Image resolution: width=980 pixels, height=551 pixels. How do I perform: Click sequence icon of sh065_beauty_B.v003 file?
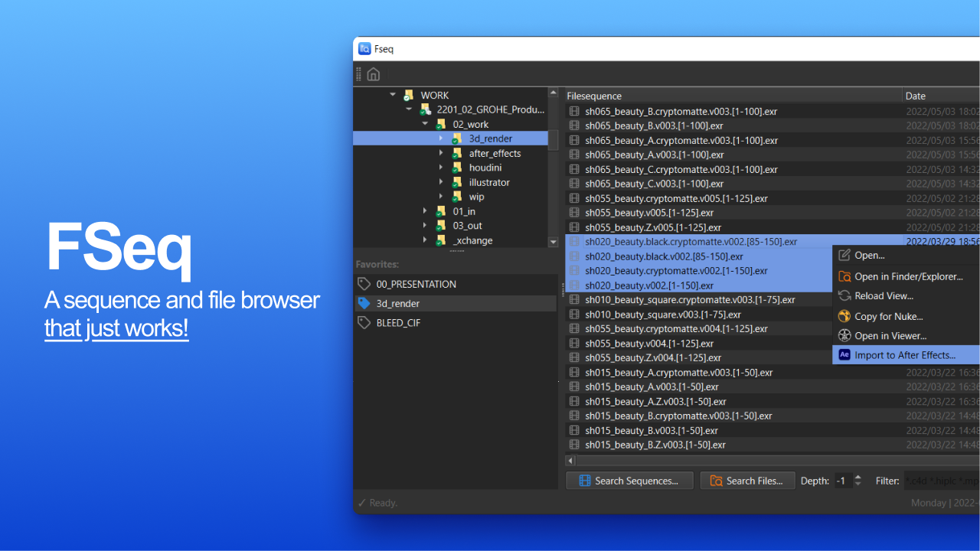pyautogui.click(x=574, y=126)
